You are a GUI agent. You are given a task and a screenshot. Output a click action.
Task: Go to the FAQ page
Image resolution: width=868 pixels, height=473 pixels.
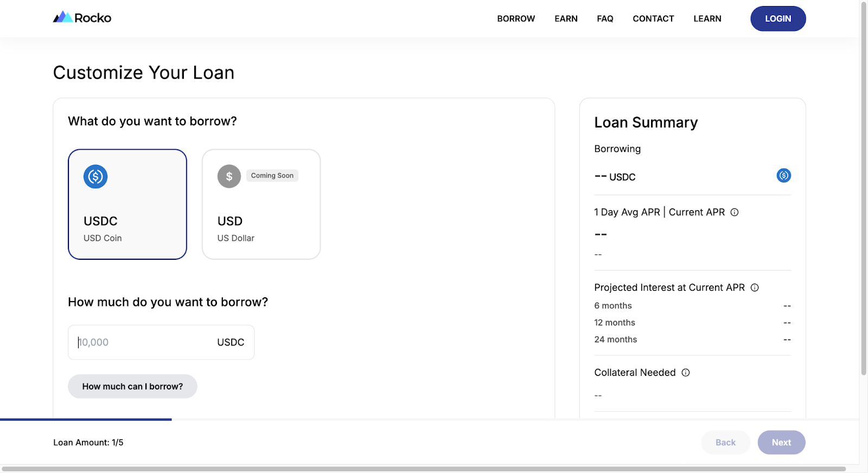pyautogui.click(x=605, y=18)
